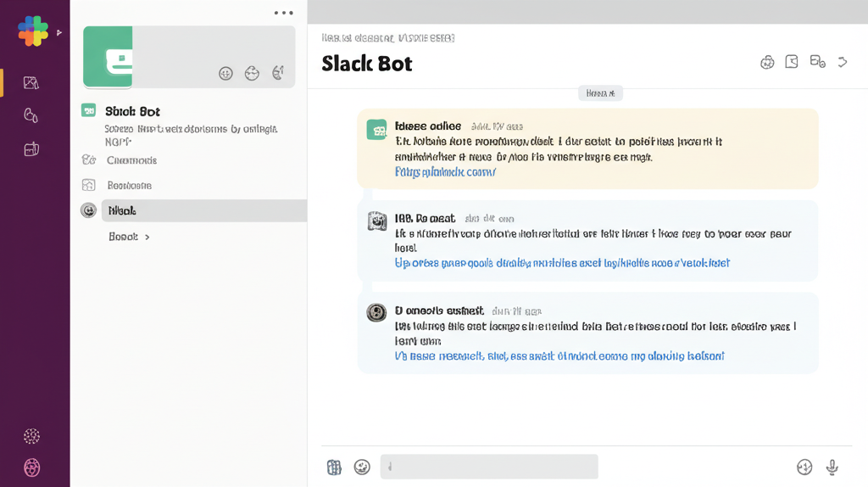The height and width of the screenshot is (487, 868).
Task: Click the Slack Bot title in the header
Action: [367, 64]
